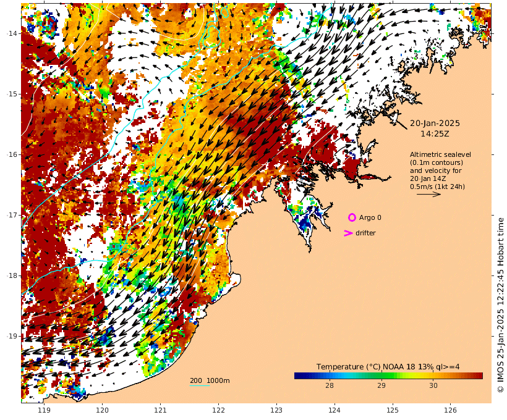Click the "20-Jan-2025" date text
The height and width of the screenshot is (420, 507).
pos(435,123)
